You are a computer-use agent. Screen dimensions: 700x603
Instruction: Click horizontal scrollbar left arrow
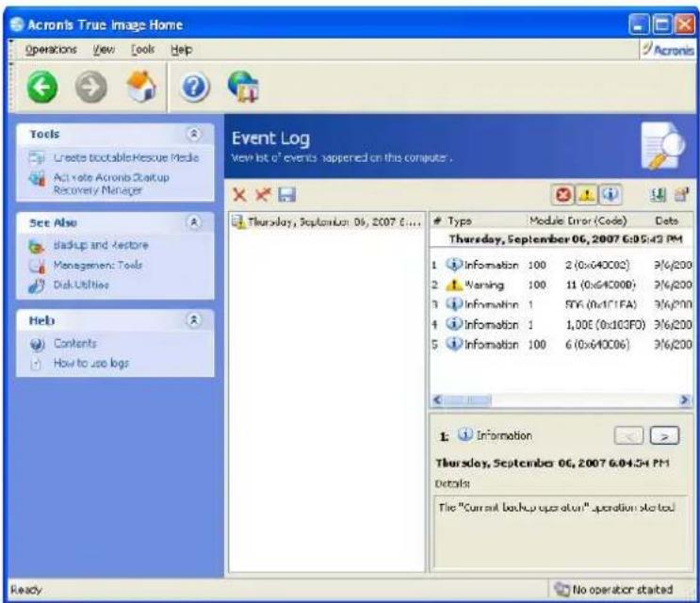(x=438, y=399)
